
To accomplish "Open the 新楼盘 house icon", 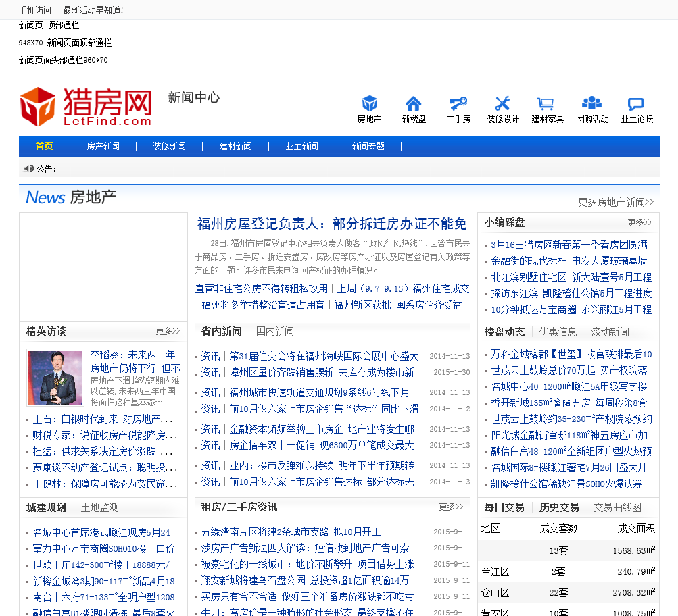I will (414, 104).
